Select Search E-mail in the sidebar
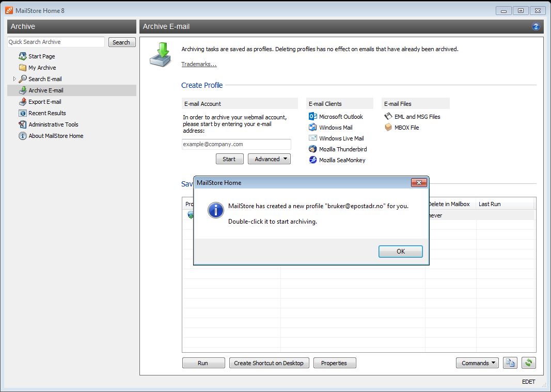 pos(45,79)
